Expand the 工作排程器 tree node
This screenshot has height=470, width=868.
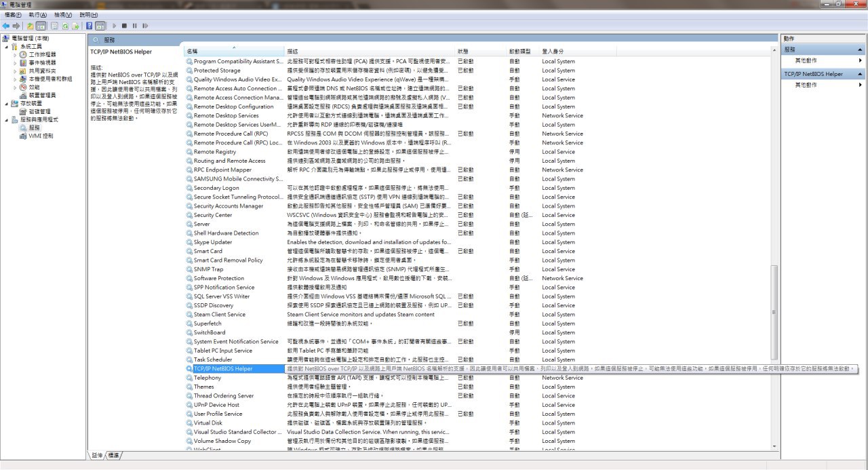(x=15, y=54)
